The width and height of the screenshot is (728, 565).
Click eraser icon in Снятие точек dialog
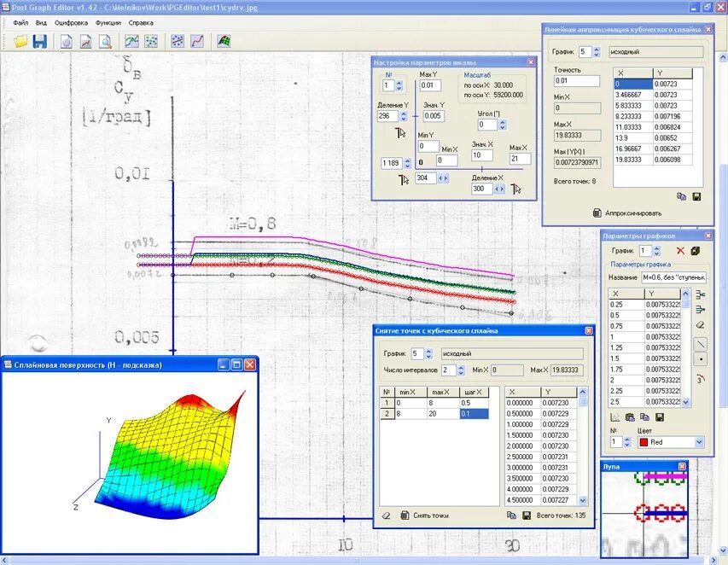(x=386, y=515)
